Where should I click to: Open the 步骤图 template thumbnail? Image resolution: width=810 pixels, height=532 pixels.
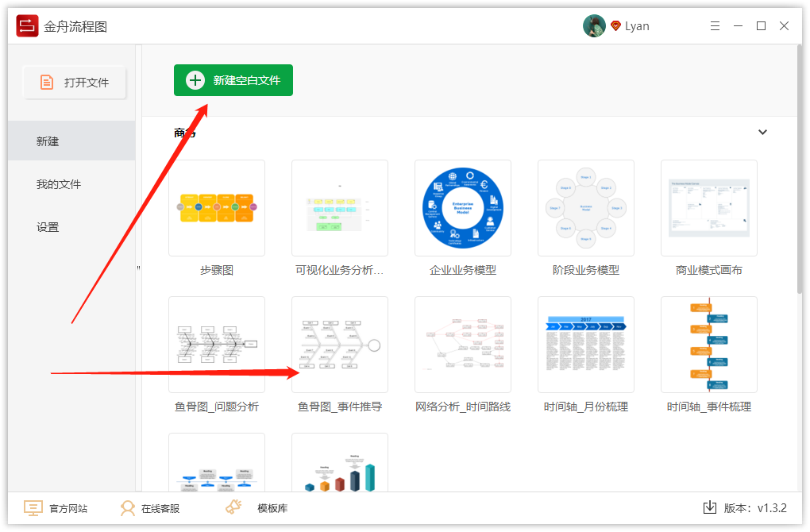tap(217, 208)
